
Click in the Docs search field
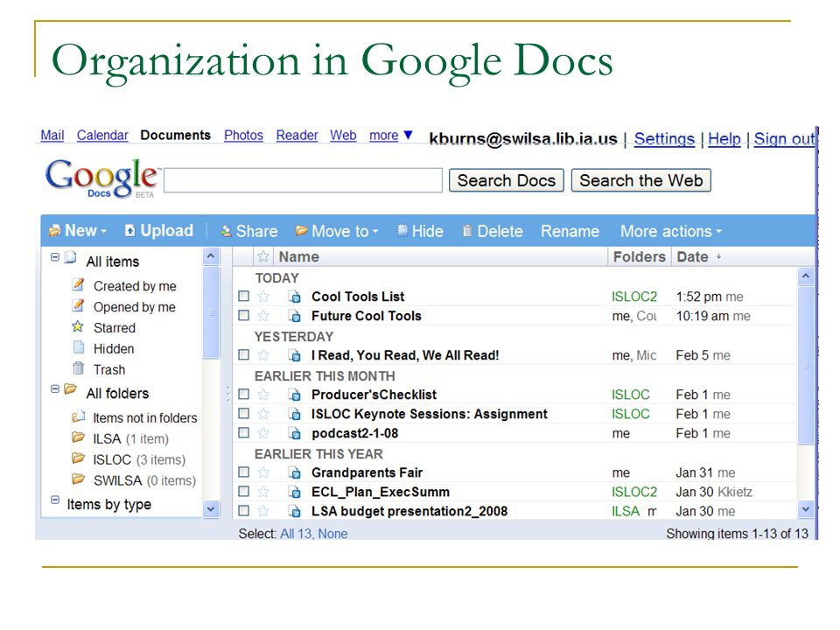[x=304, y=180]
